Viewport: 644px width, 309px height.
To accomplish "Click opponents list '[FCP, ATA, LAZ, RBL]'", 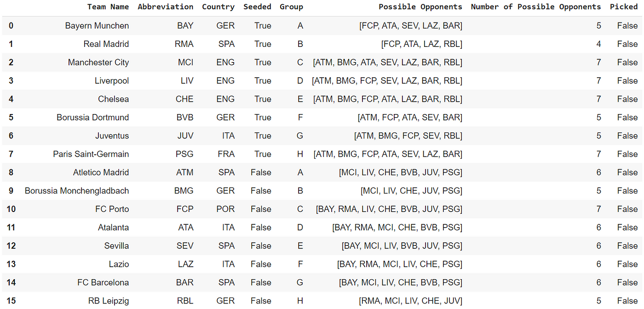I will tap(422, 44).
